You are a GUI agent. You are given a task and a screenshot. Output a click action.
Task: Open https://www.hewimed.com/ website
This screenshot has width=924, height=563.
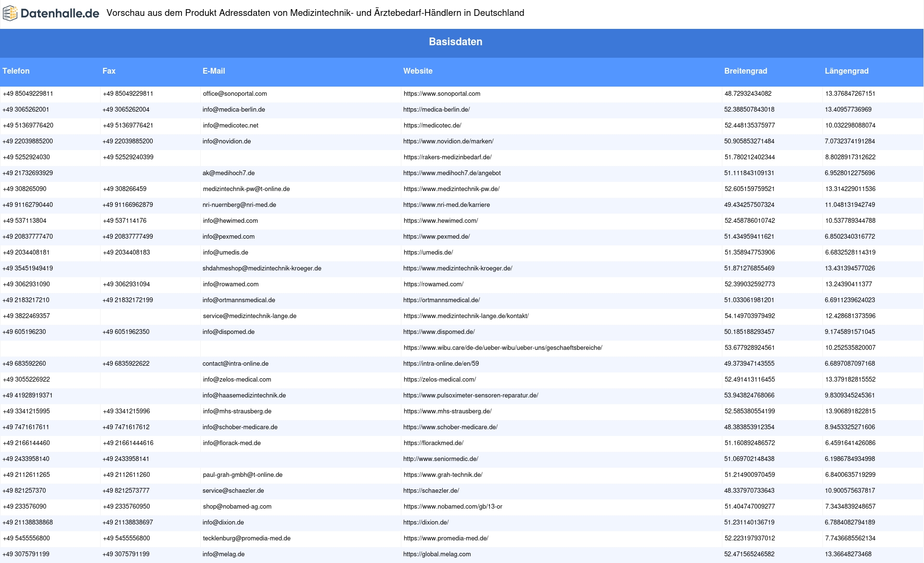coord(441,221)
